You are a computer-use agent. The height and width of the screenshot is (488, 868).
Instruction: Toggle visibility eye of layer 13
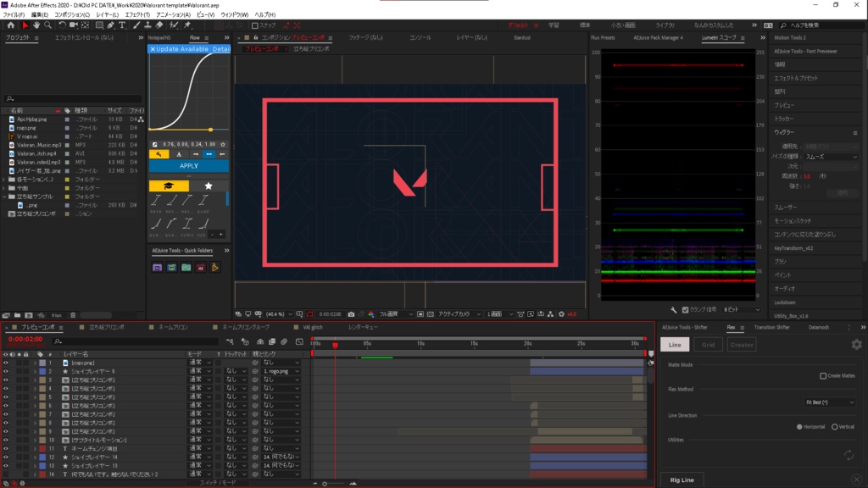(6, 466)
